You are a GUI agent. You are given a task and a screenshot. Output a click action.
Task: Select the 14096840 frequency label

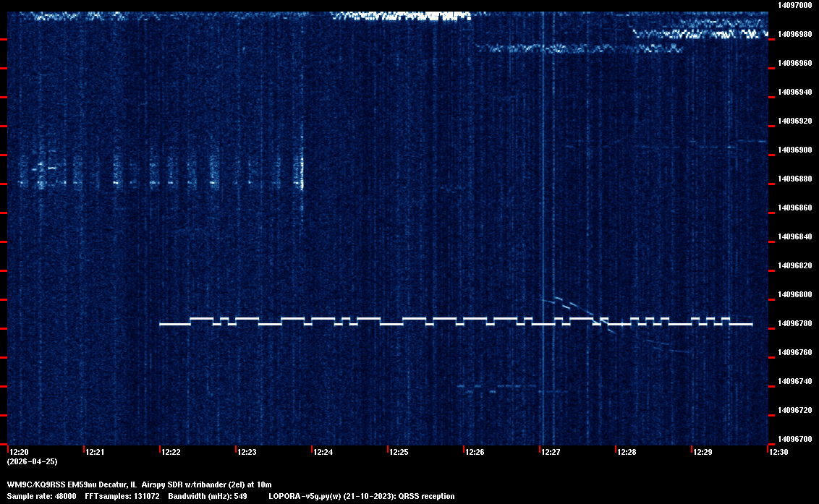794,236
